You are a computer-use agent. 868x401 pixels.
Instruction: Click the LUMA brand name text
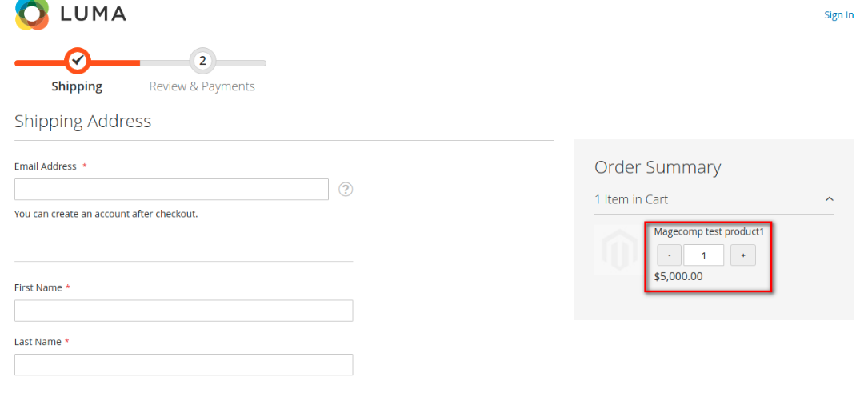tap(93, 14)
